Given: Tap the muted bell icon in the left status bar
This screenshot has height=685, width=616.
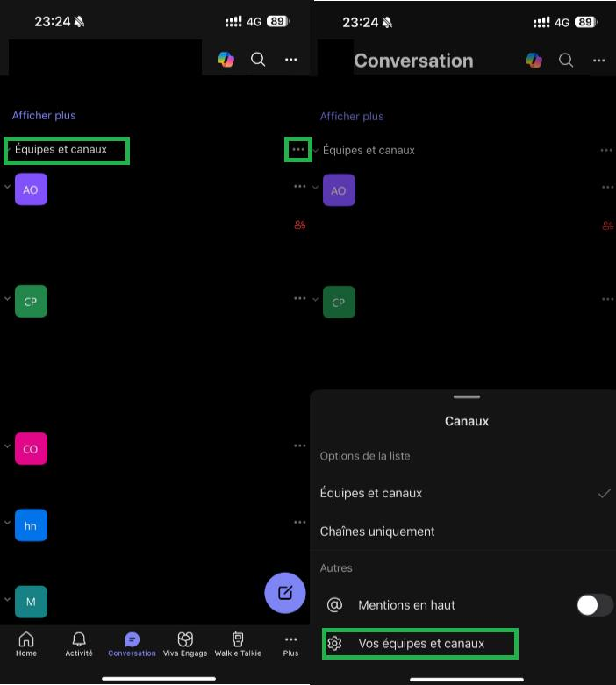Looking at the screenshot, I should [x=79, y=21].
